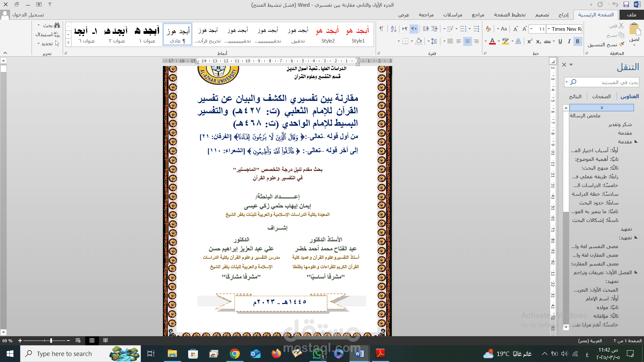Open the تصميم ribbon tab

[x=542, y=15]
